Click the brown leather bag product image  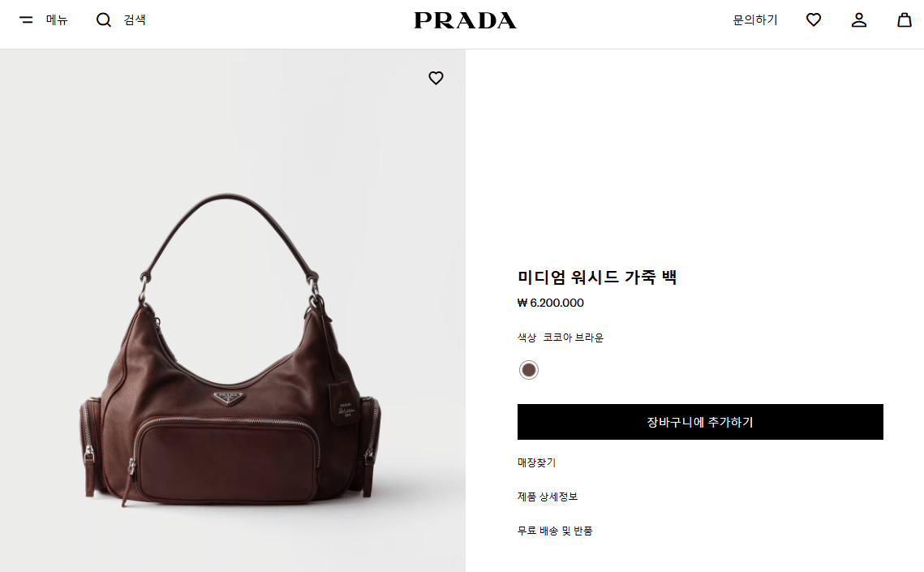click(x=231, y=351)
